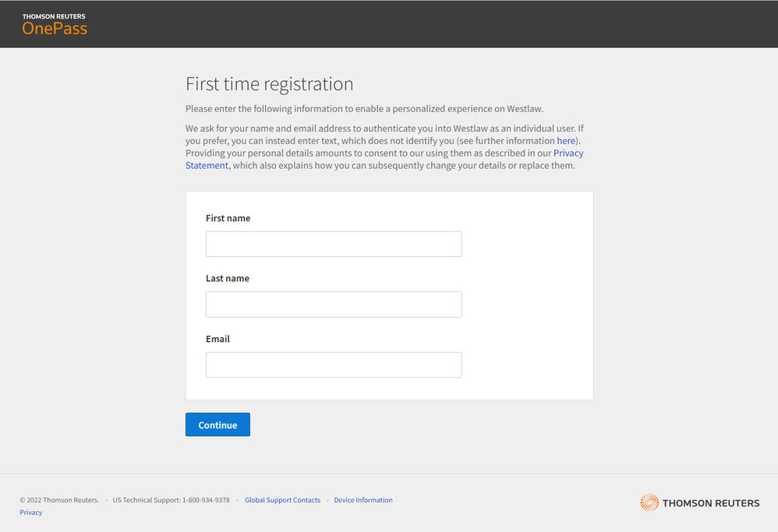
Task: Focus the First name text field
Action: [334, 244]
